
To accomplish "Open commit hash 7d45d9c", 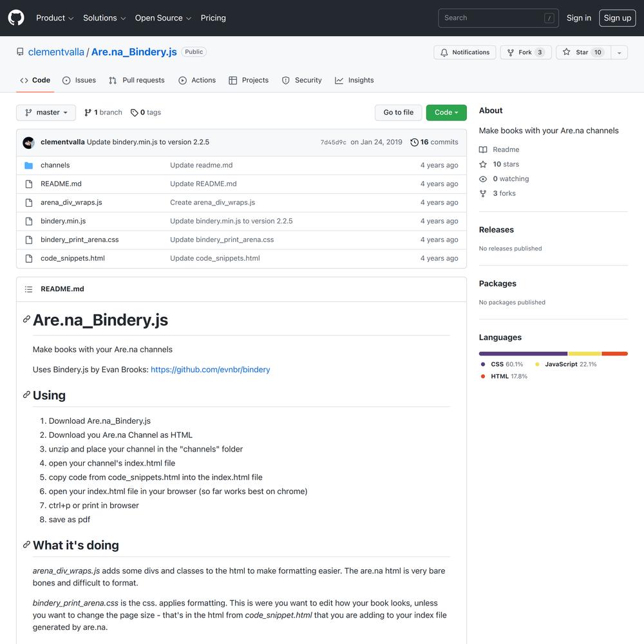I will [x=333, y=142].
